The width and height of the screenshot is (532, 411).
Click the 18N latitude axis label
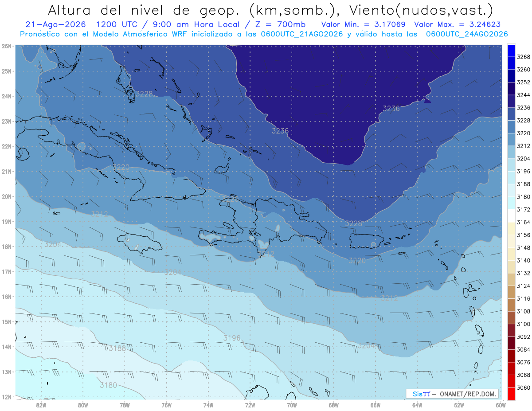tap(6, 247)
